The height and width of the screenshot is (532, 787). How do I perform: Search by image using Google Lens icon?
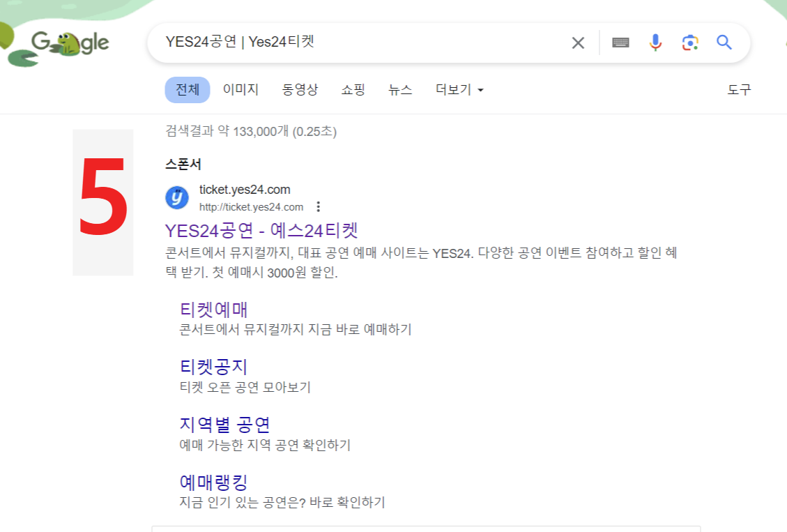(690, 43)
